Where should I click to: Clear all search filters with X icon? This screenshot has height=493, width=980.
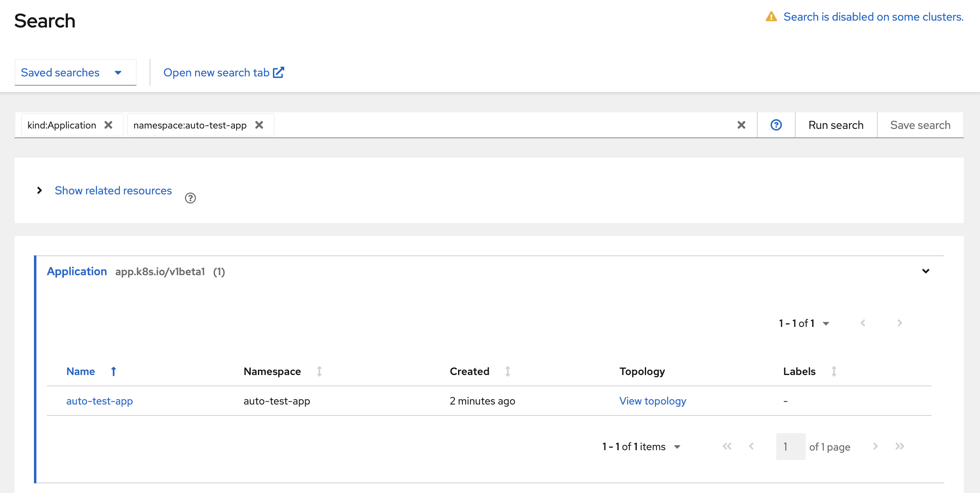[741, 125]
